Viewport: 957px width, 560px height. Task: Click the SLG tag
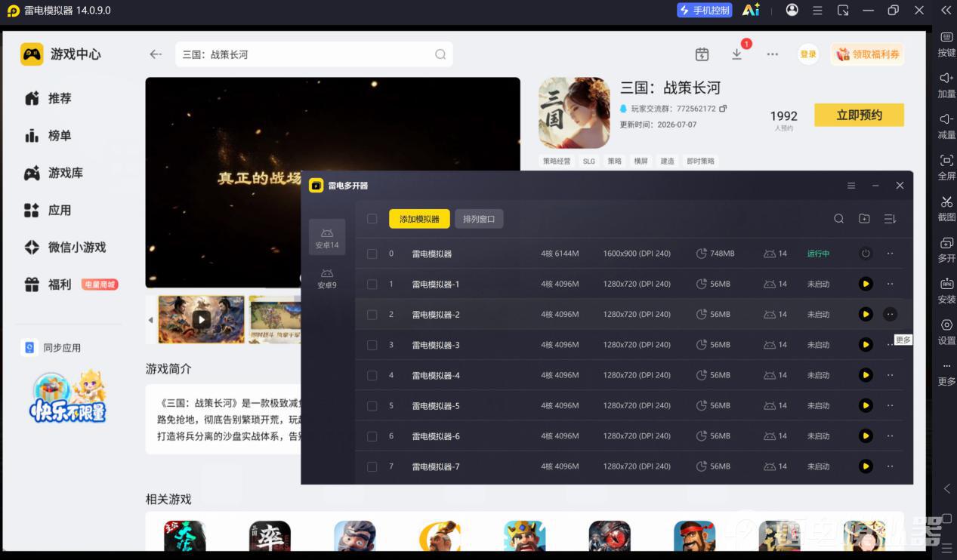[x=589, y=161]
